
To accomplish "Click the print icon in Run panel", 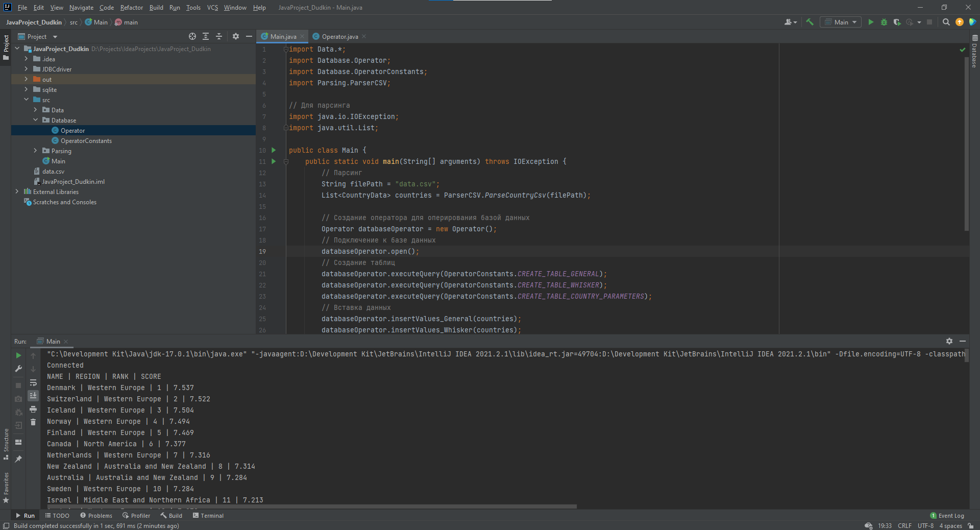I will [x=33, y=409].
